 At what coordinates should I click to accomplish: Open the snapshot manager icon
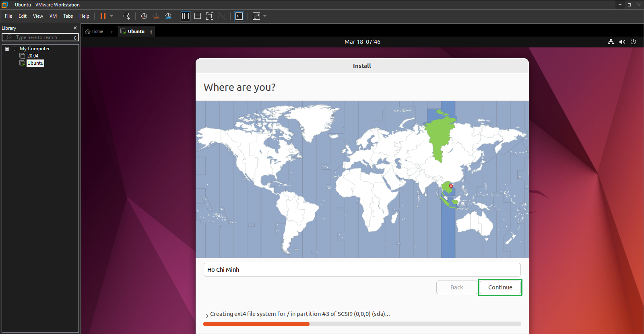168,16
